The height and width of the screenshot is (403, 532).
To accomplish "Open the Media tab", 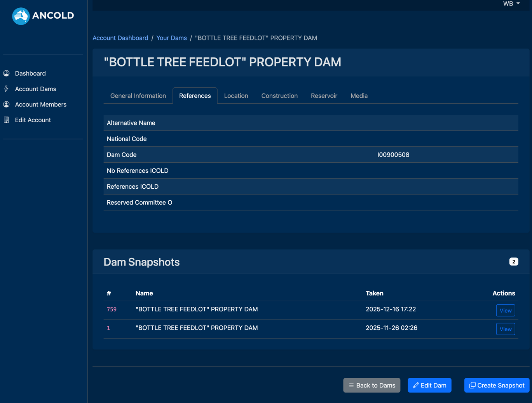I will 359,96.
